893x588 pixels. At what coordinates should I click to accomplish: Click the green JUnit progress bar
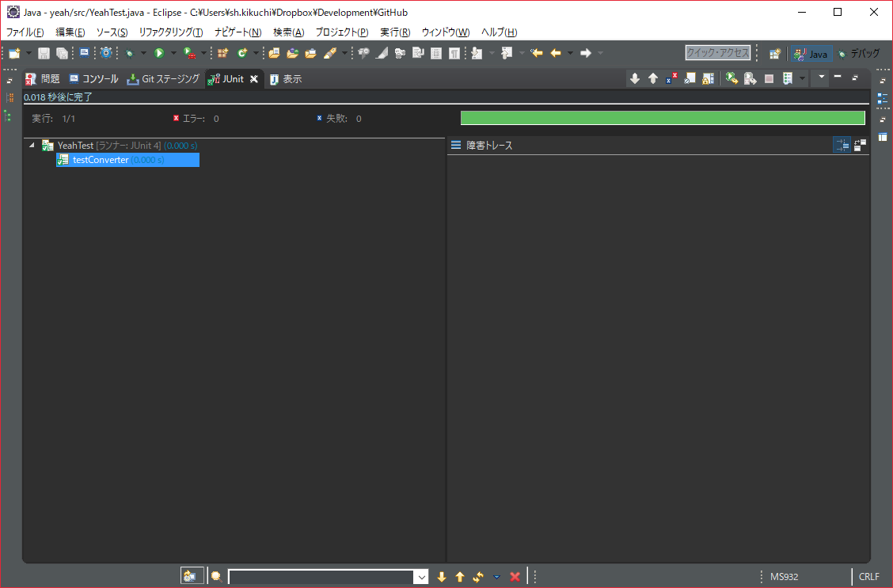click(x=663, y=118)
